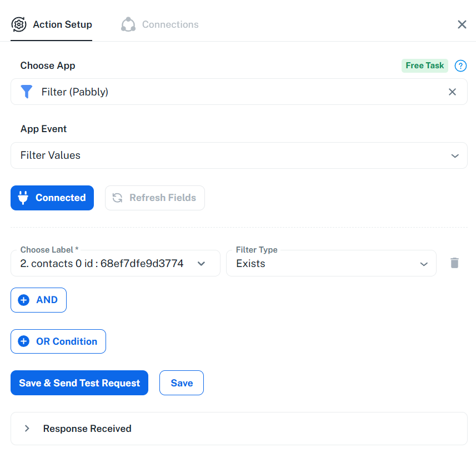Delete the filter condition with trash icon
The width and height of the screenshot is (476, 468).
pyautogui.click(x=454, y=263)
